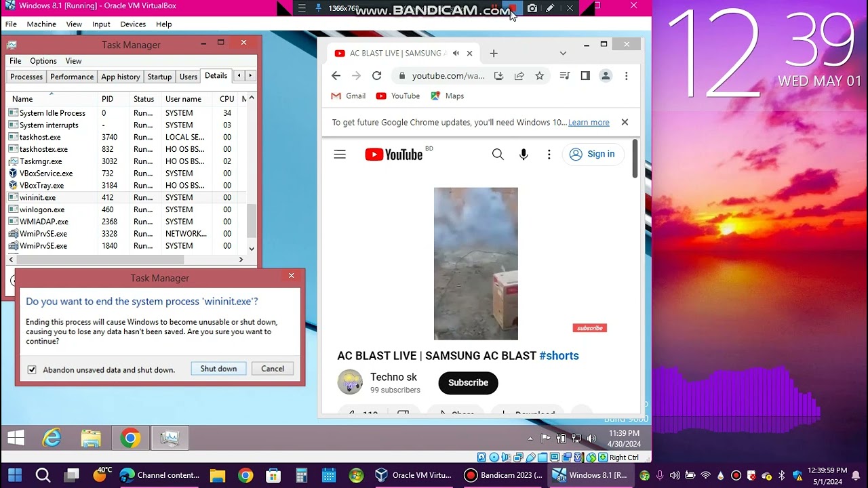The height and width of the screenshot is (488, 868).
Task: Click Bandicam's screenshot camera icon
Action: click(x=532, y=8)
